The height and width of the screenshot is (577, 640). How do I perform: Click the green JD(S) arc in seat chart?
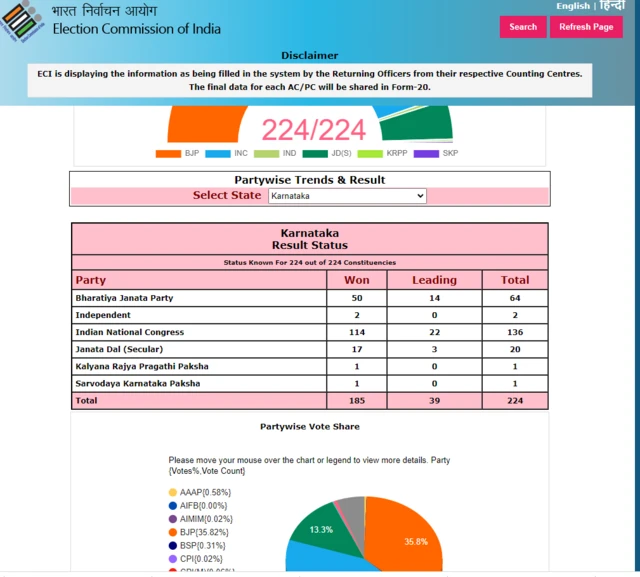pyautogui.click(x=418, y=124)
